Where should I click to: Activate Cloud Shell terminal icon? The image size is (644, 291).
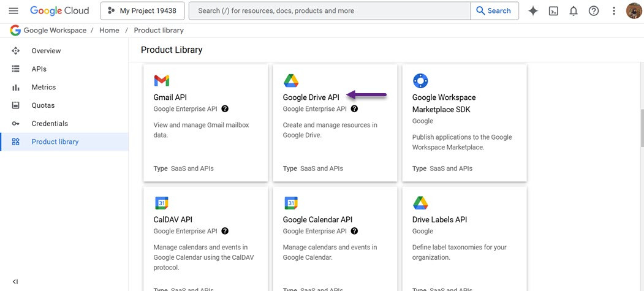[x=553, y=11]
